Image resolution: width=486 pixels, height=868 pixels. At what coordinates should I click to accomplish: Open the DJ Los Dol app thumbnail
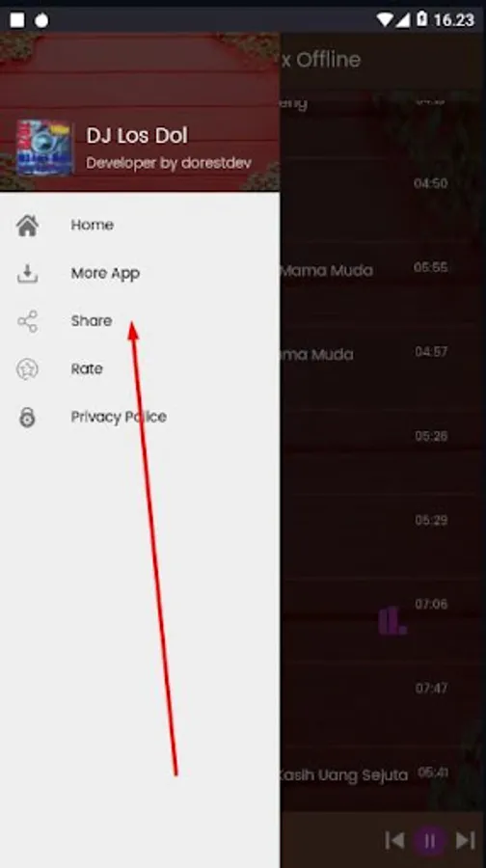pyautogui.click(x=44, y=148)
